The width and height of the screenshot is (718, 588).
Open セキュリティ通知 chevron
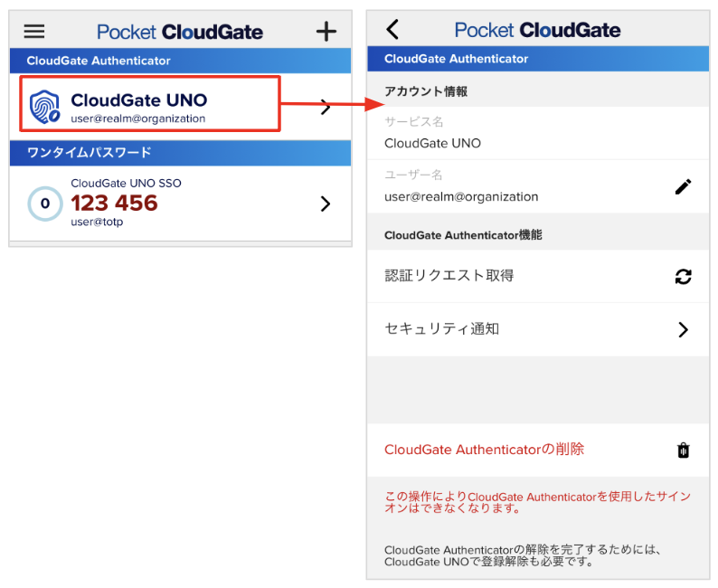tap(683, 329)
